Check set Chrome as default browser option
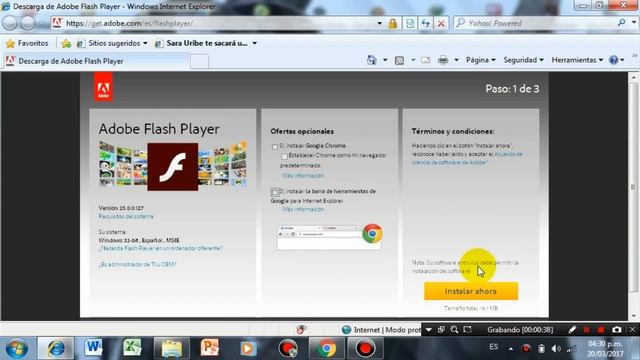Screen dimensions: 640x360 pos(284,156)
